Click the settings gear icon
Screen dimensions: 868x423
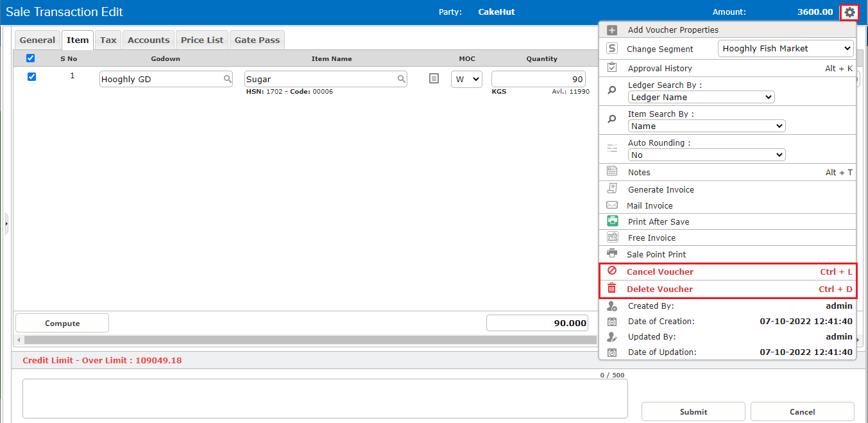849,12
